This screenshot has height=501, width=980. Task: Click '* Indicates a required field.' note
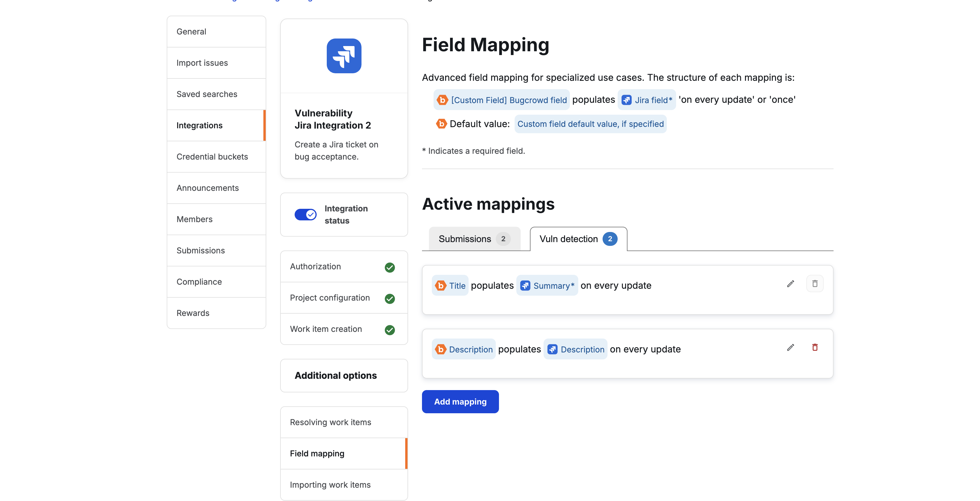[473, 151]
